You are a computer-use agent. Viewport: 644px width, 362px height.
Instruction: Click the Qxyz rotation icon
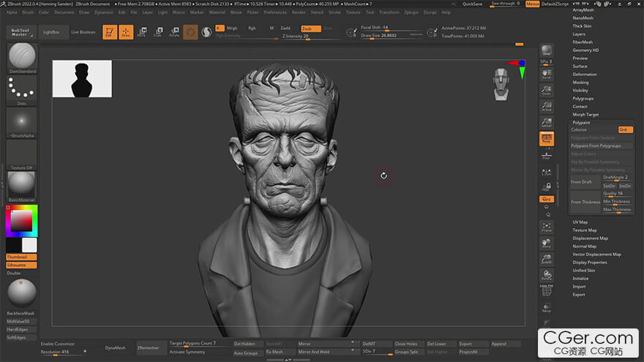click(546, 199)
